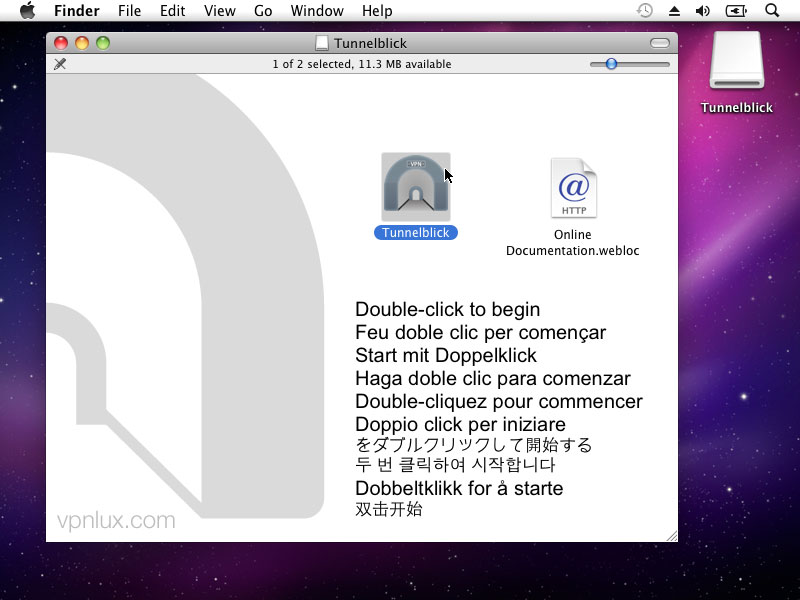Open the volume control in menu bar
Screen dimensions: 800x600
[x=703, y=11]
